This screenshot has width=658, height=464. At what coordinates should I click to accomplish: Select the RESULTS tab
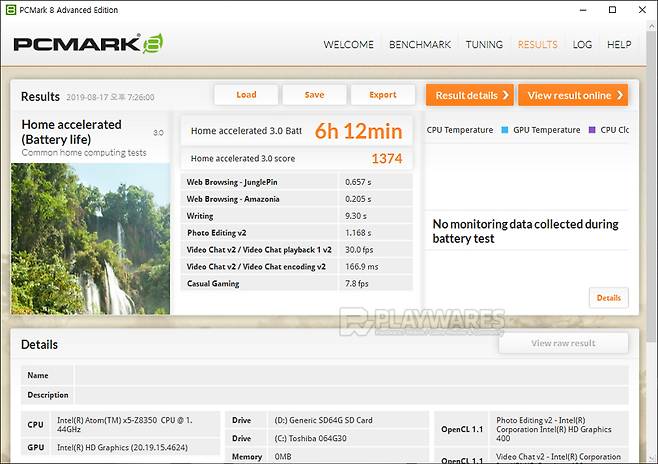click(537, 45)
